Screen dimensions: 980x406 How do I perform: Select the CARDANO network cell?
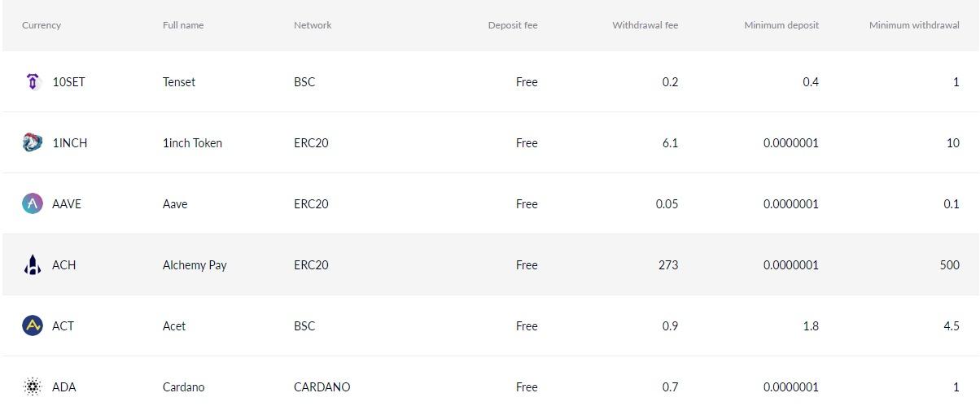pos(322,386)
